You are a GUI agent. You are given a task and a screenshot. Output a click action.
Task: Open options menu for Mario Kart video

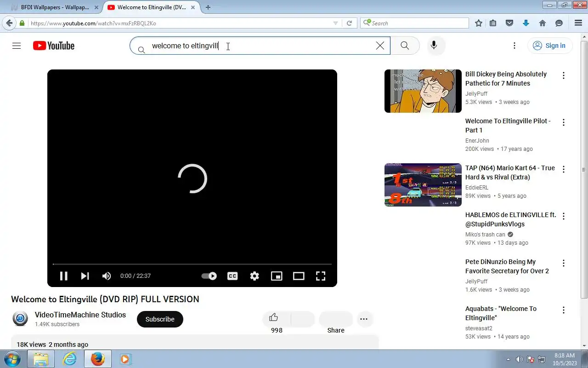tap(564, 169)
